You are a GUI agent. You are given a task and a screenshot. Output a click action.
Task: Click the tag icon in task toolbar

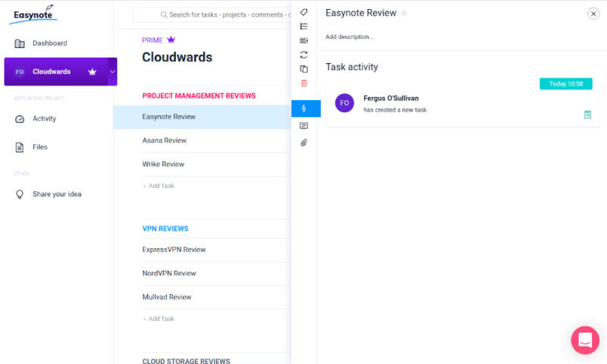(x=304, y=12)
